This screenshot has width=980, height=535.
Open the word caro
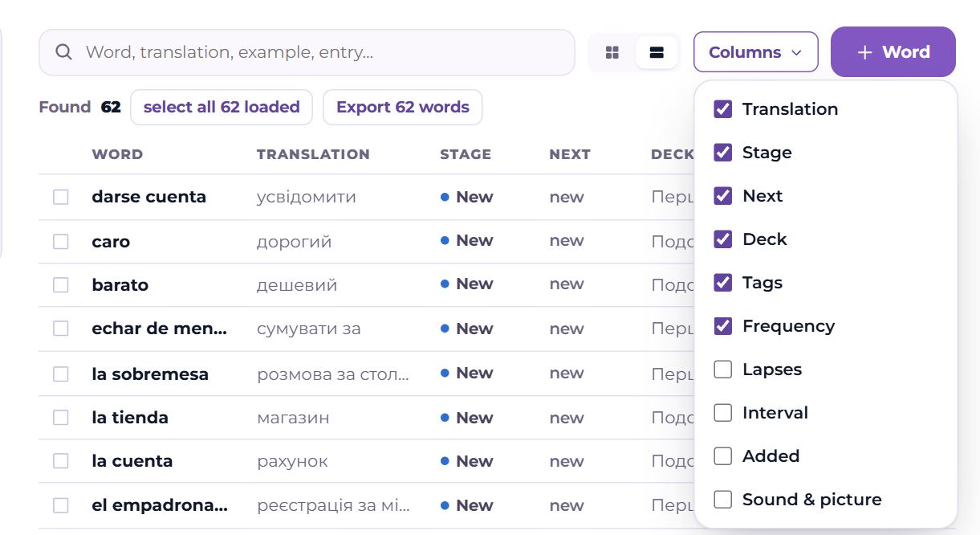coord(111,242)
